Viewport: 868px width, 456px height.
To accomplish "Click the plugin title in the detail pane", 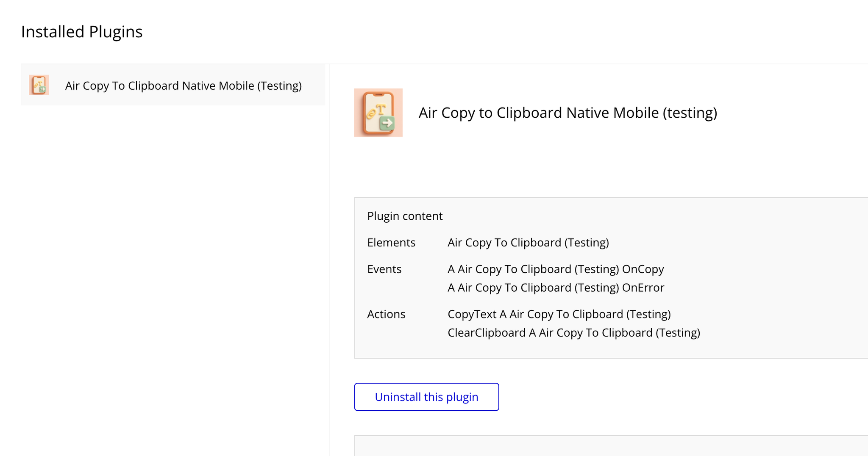I will click(x=568, y=113).
